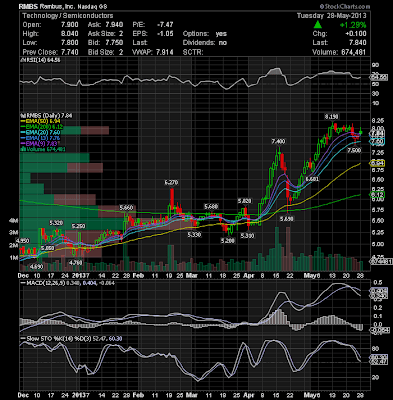
Task: Select the Low value 7.800
Action: (70, 43)
